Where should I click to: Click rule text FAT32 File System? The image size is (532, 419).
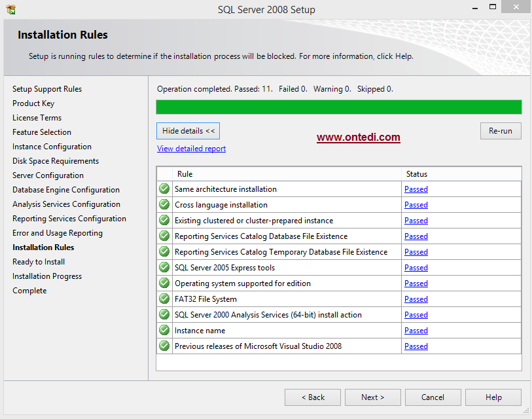click(x=205, y=299)
